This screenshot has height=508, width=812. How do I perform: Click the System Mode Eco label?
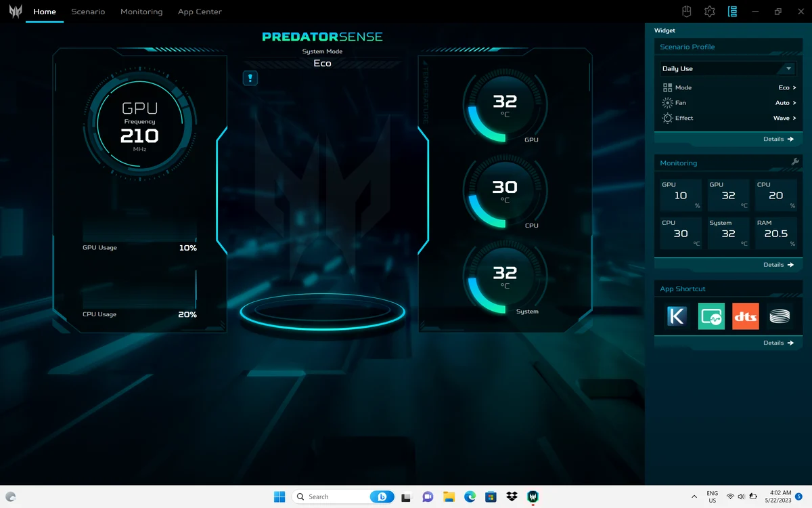tap(322, 63)
